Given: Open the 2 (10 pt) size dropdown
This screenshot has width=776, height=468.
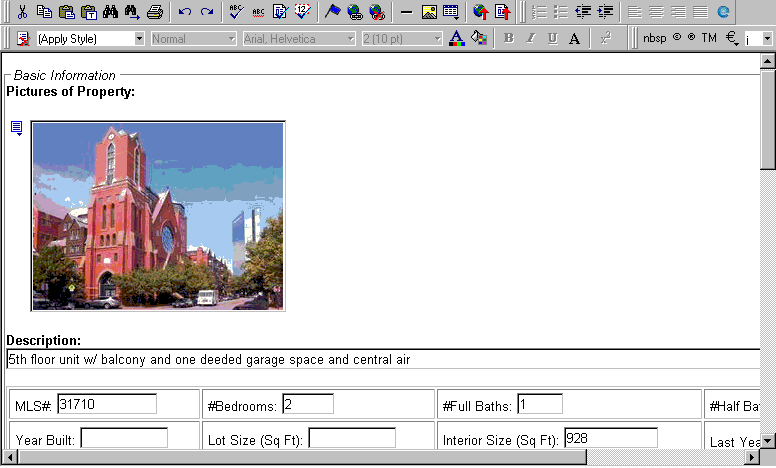Looking at the screenshot, I should pyautogui.click(x=437, y=39).
